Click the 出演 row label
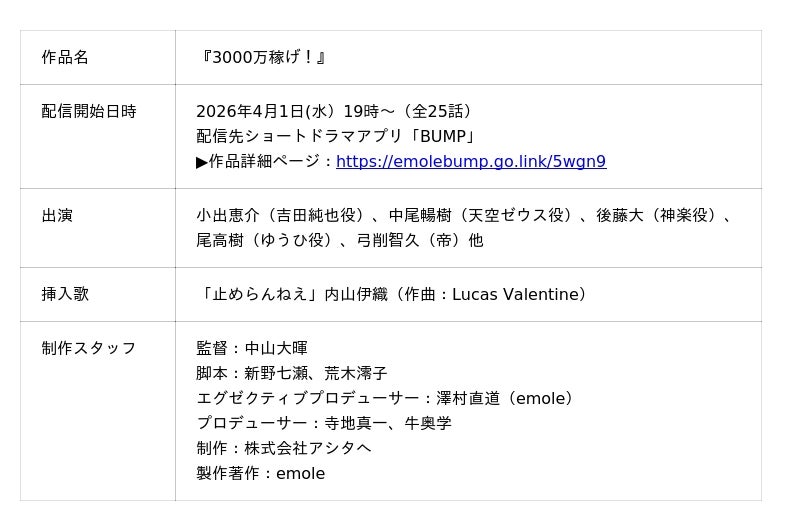This screenshot has width=800, height=531. click(x=57, y=215)
